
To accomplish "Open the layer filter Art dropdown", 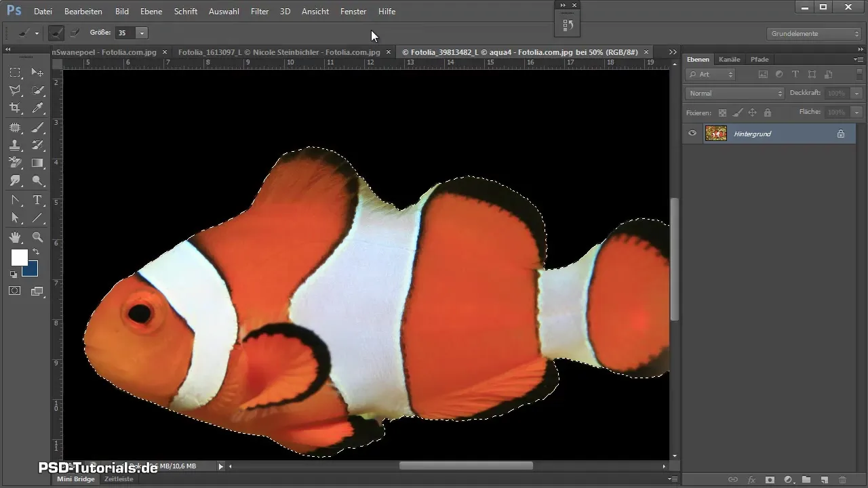I will (711, 74).
